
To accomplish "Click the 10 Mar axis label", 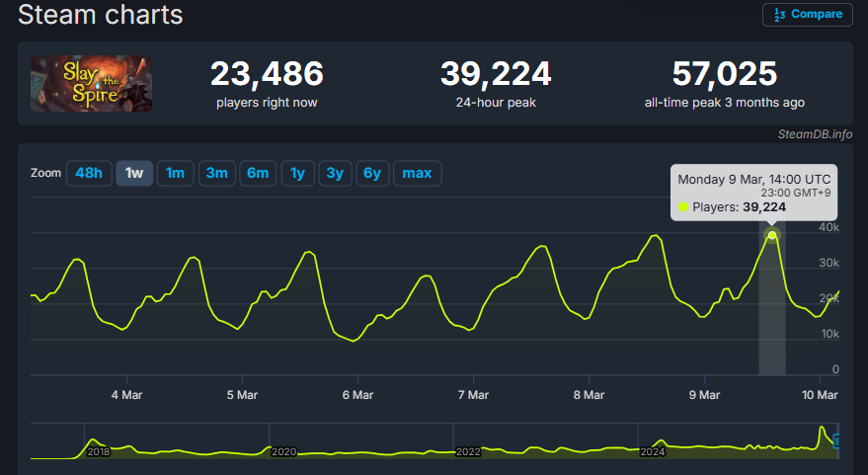I will [820, 395].
